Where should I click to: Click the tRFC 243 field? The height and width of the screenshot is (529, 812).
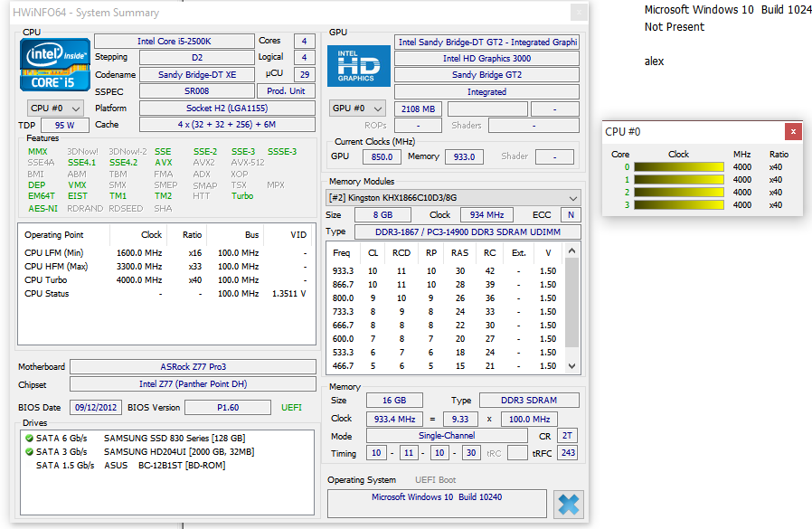568,453
